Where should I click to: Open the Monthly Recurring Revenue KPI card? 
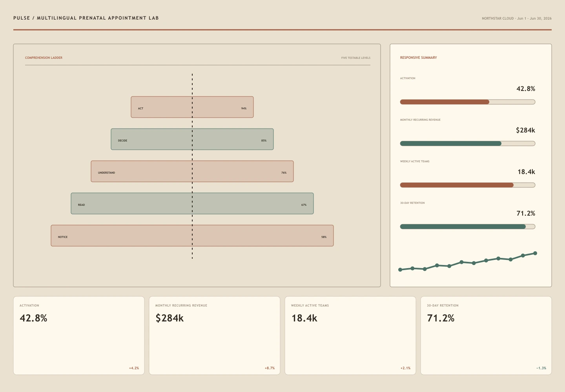[215, 336]
